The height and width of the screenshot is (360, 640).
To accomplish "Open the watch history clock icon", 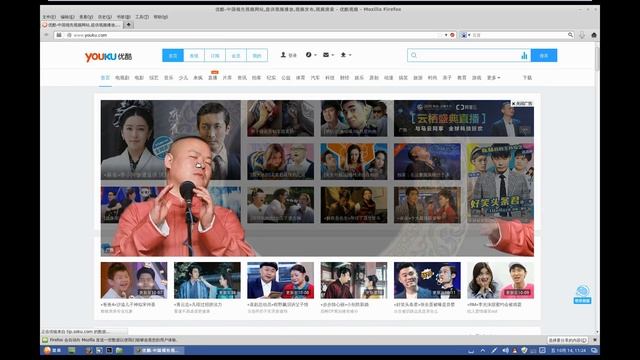I will pos(309,55).
